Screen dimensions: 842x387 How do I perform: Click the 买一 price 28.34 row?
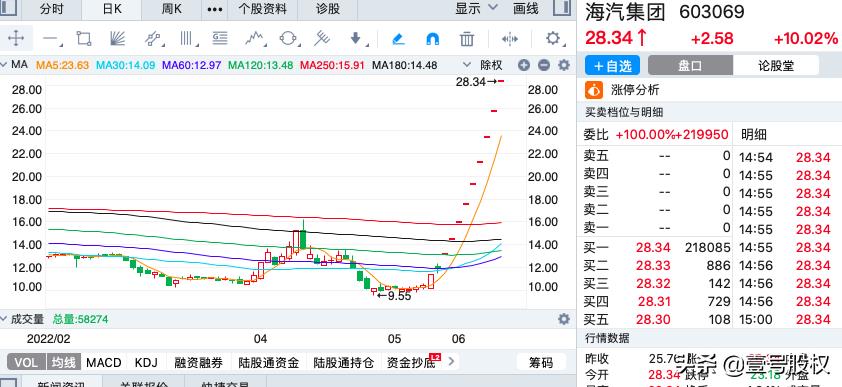[x=657, y=247]
